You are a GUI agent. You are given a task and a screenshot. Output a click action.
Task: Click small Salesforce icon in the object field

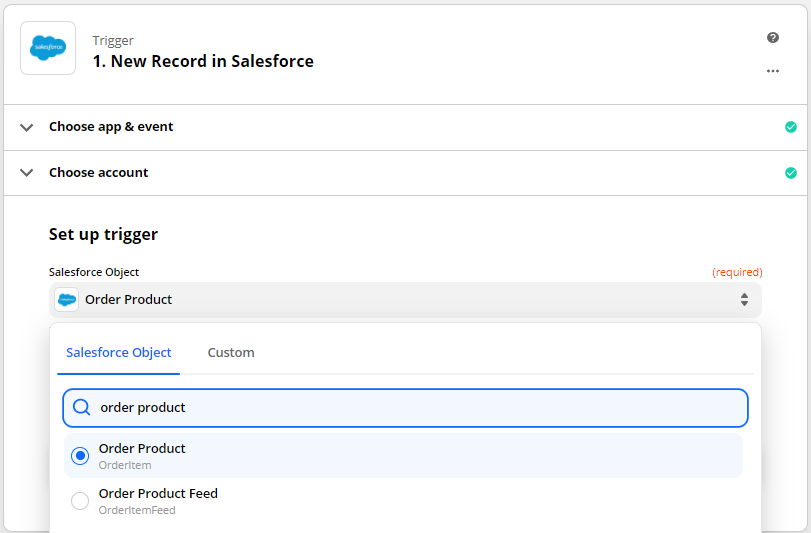click(x=67, y=300)
